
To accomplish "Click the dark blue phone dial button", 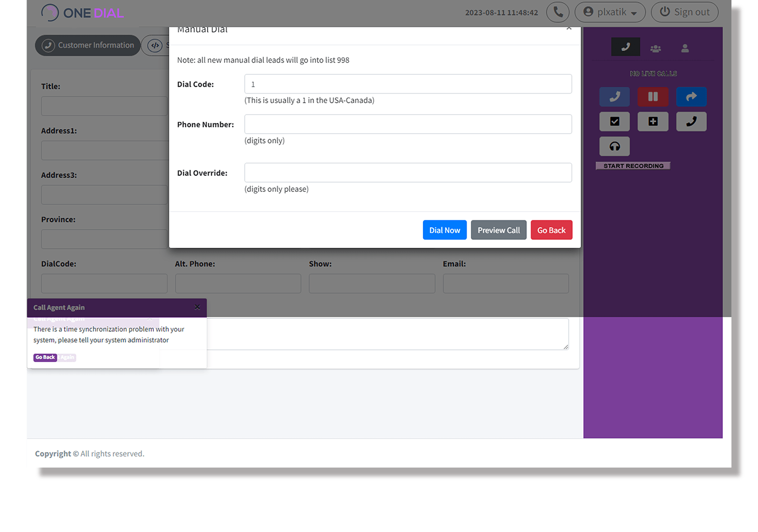I will 614,97.
